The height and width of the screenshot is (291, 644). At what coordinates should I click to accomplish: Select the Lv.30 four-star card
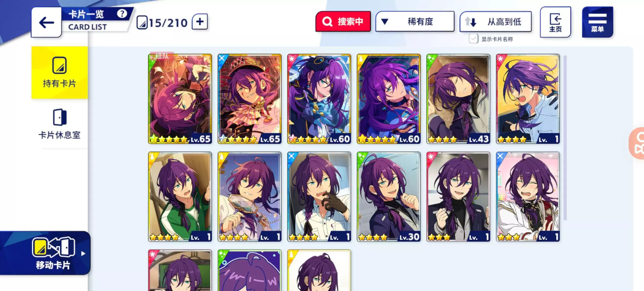[389, 197]
